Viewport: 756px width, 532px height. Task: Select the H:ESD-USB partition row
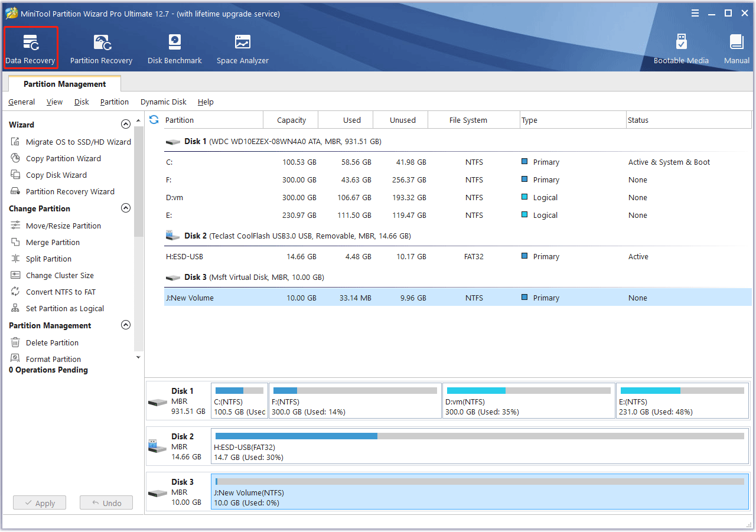[458, 256]
